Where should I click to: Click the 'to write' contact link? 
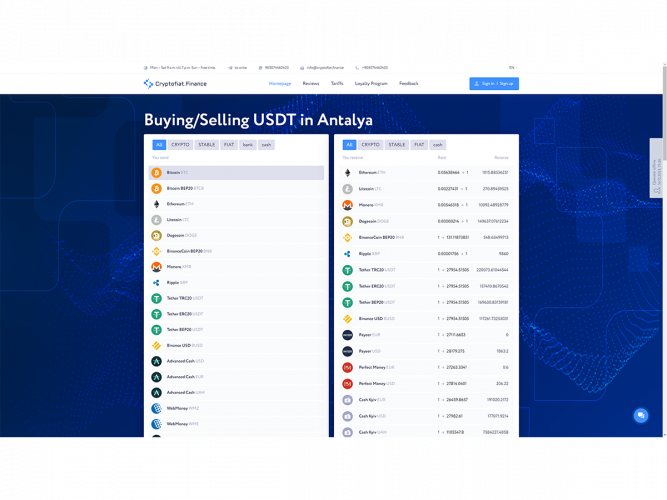tap(241, 68)
